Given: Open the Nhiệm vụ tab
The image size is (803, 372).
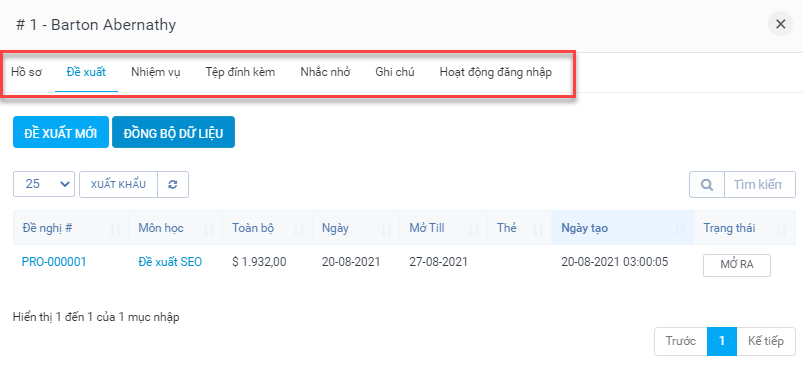Looking at the screenshot, I should point(155,72).
